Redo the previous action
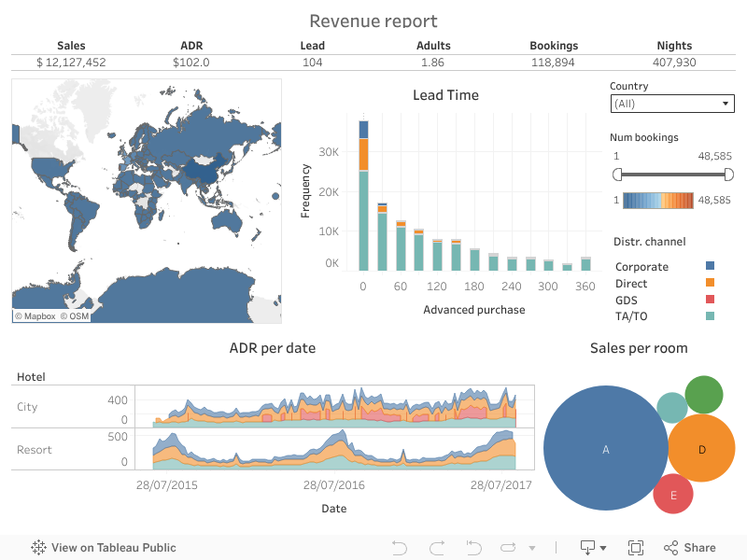 437,548
